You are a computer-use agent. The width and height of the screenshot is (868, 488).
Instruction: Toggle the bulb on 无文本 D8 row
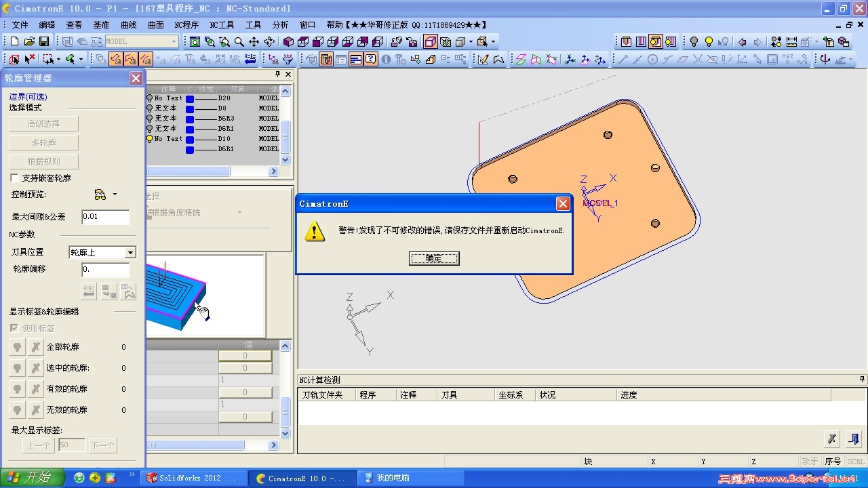(150, 108)
